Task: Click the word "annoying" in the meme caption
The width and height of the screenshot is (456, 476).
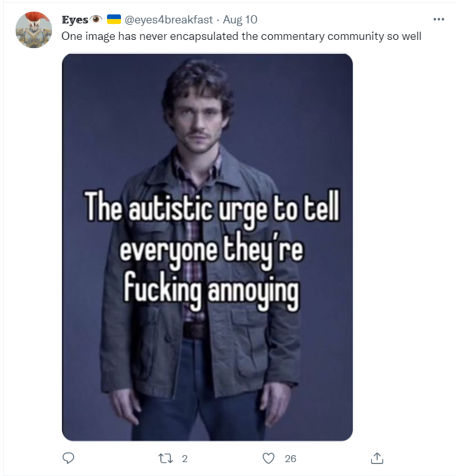Action: coord(253,292)
